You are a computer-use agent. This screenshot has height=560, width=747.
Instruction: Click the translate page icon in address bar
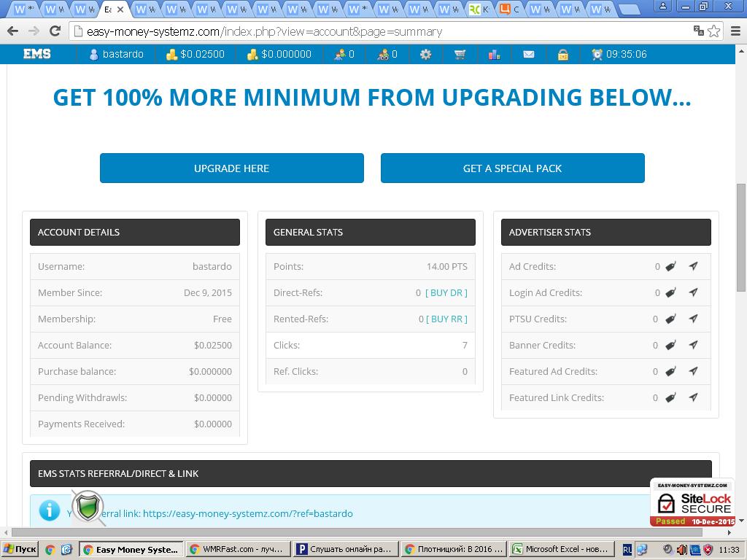coord(698,31)
